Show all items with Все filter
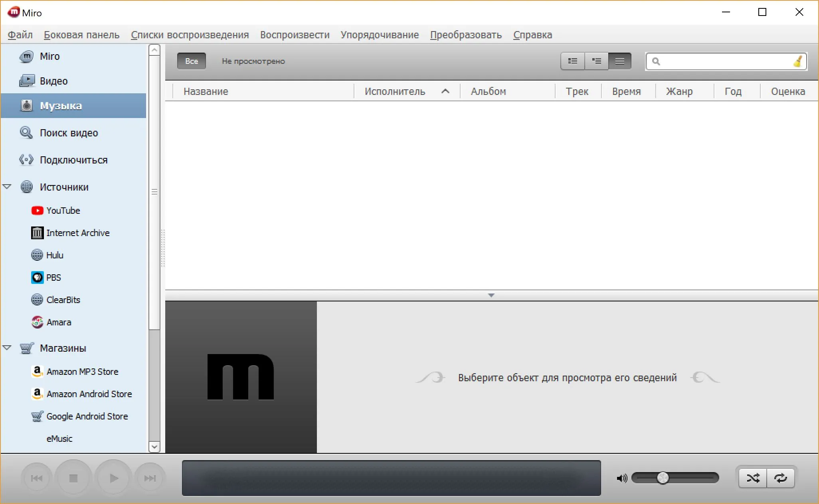The image size is (819, 504). coord(192,61)
